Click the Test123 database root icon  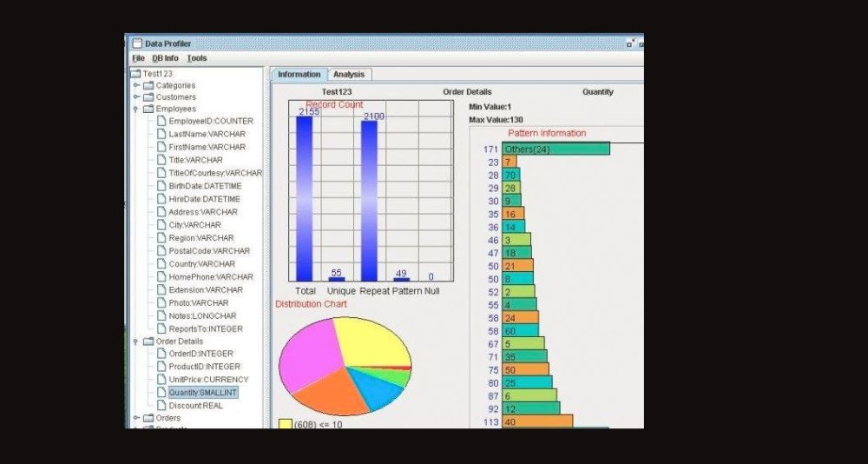135,74
